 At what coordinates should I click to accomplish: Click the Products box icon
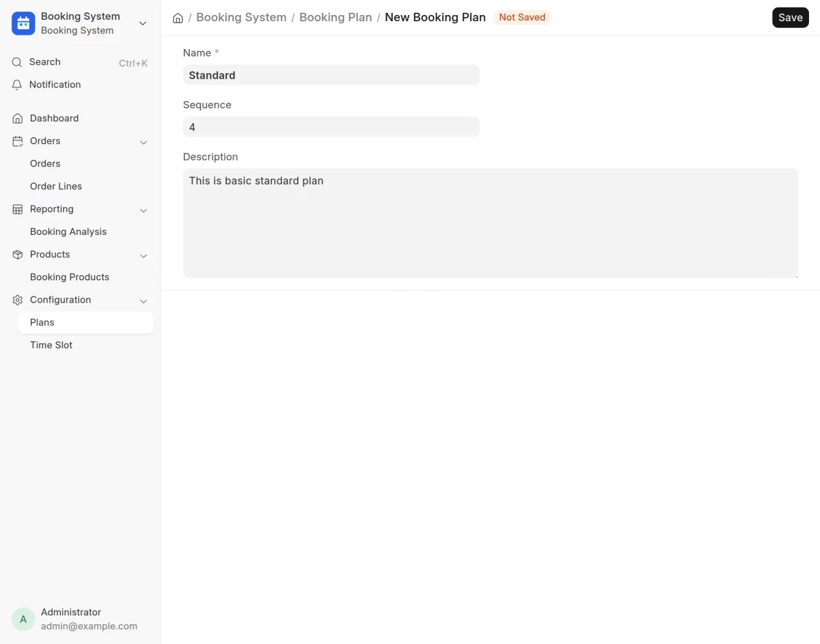coord(18,254)
